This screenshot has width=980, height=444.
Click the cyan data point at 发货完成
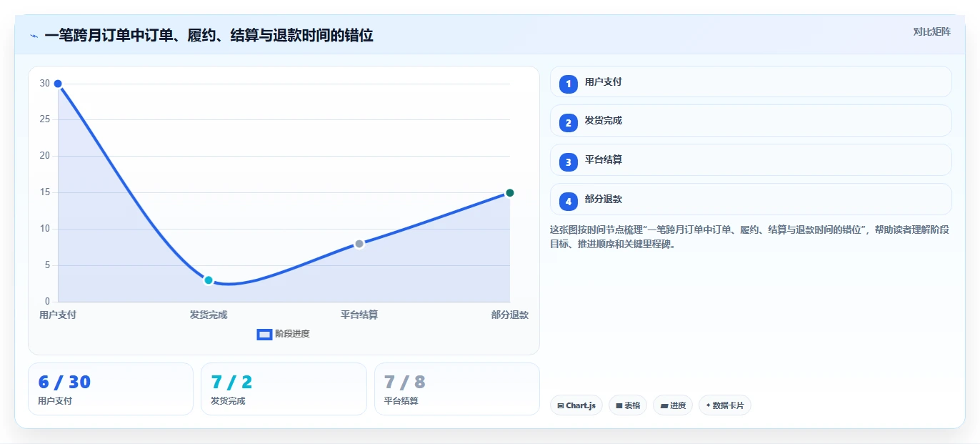[209, 280]
